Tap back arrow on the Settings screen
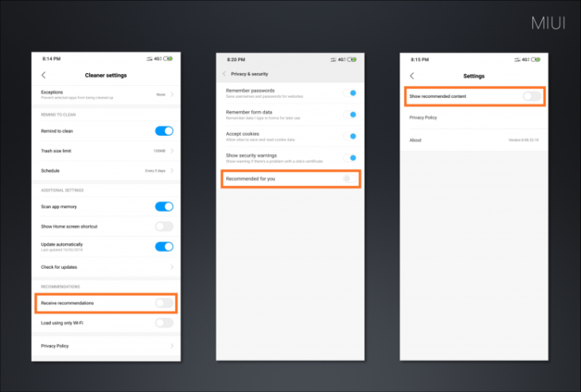Screen dimensions: 581x392 pyautogui.click(x=411, y=76)
